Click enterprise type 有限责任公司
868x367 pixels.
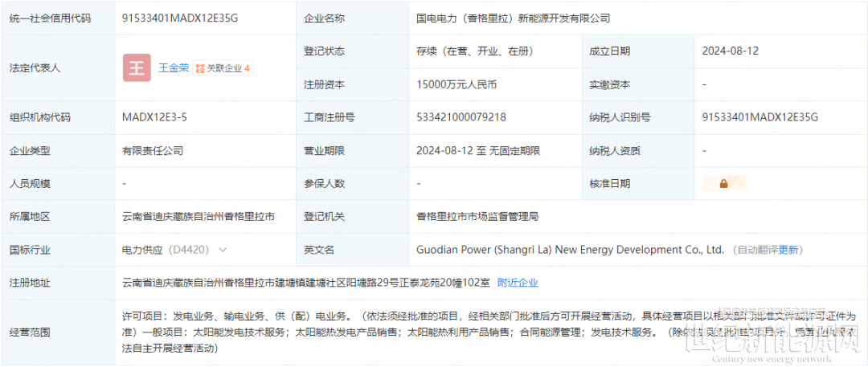[153, 150]
